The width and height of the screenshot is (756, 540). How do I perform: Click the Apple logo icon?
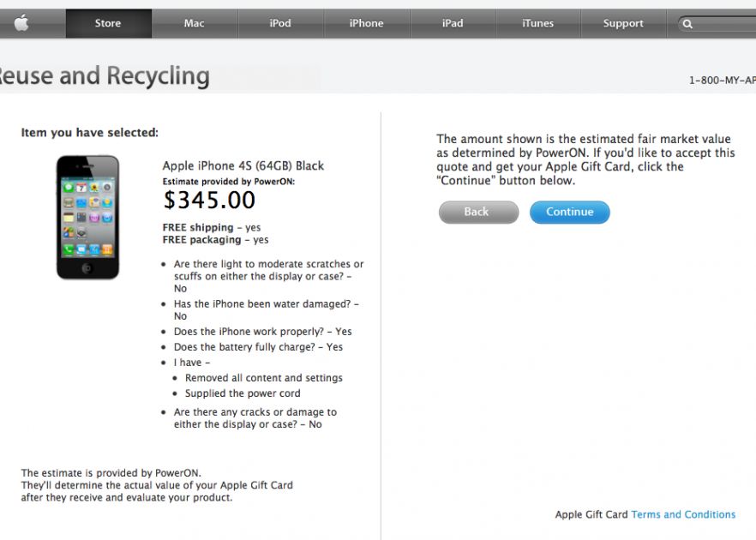(x=21, y=24)
